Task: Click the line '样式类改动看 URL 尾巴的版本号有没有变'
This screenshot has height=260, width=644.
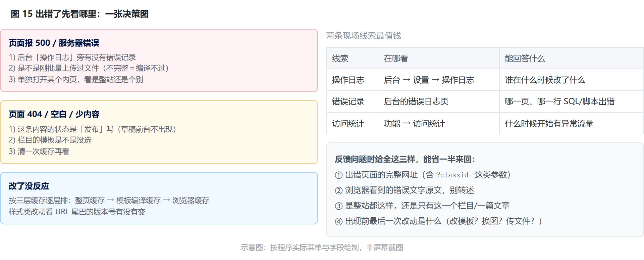Action: pos(77,212)
